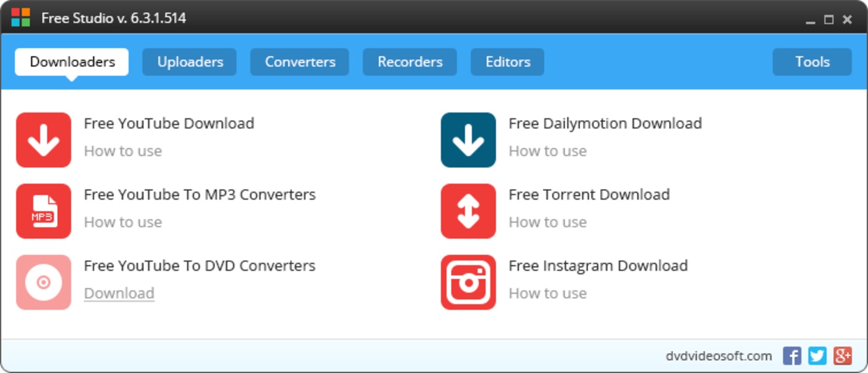Switch to the Uploaders tab
The image size is (868, 373).
click(x=190, y=62)
